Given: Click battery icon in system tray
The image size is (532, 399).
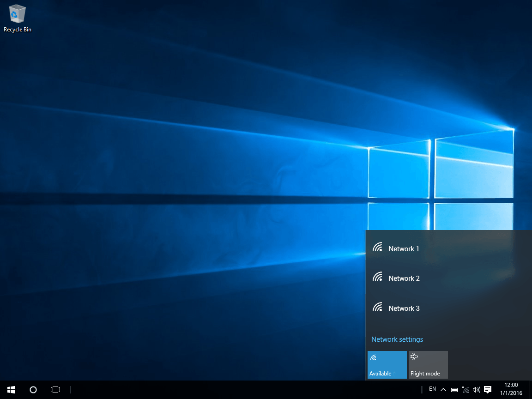Looking at the screenshot, I should [454, 390].
